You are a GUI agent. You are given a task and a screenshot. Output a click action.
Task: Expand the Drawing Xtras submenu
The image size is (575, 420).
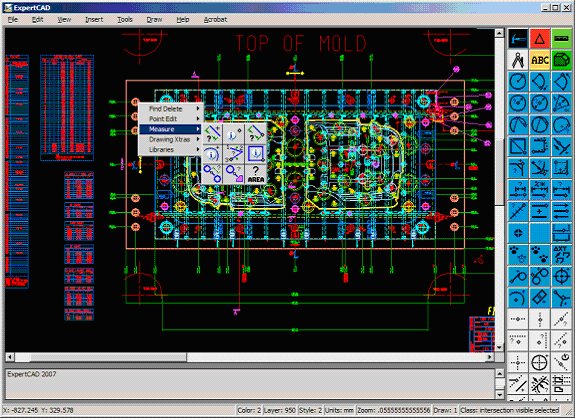(171, 139)
